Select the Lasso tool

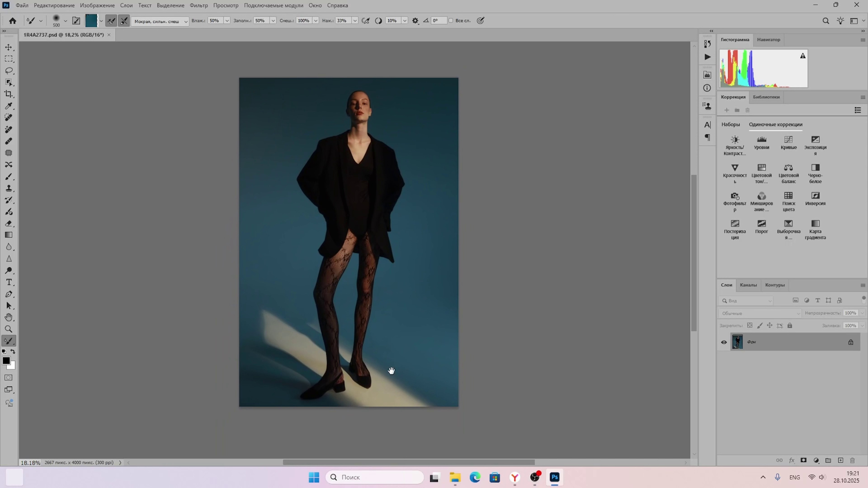[x=9, y=70]
